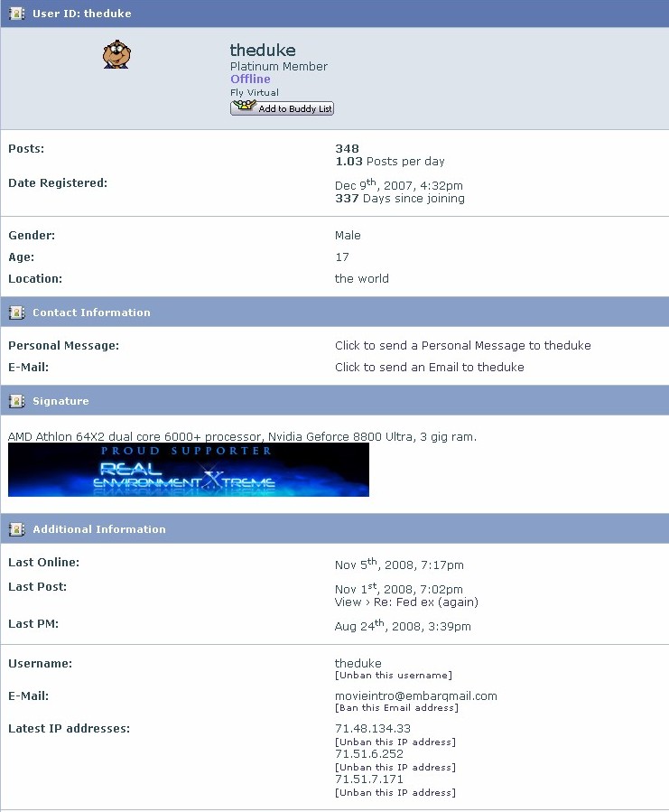669x812 pixels.
Task: Click the Contact Information section icon
Action: 16,313
